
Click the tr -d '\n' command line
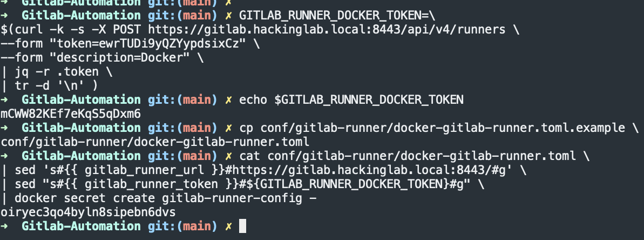pos(50,86)
